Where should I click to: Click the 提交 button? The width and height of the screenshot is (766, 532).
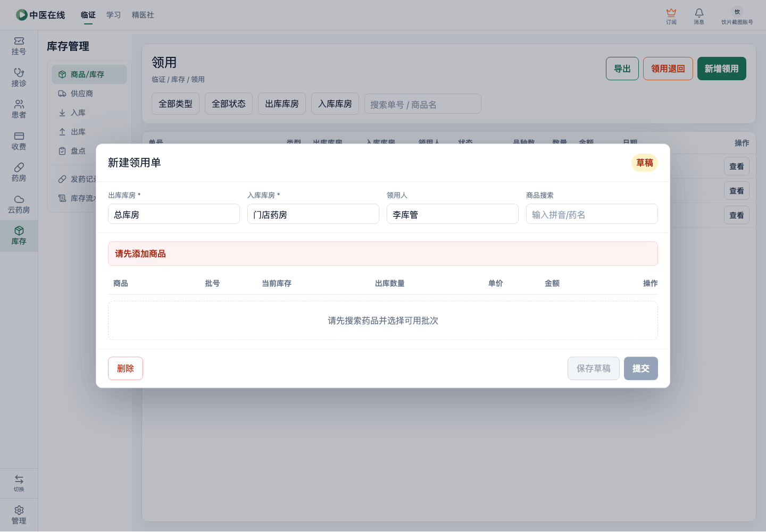[x=641, y=368]
